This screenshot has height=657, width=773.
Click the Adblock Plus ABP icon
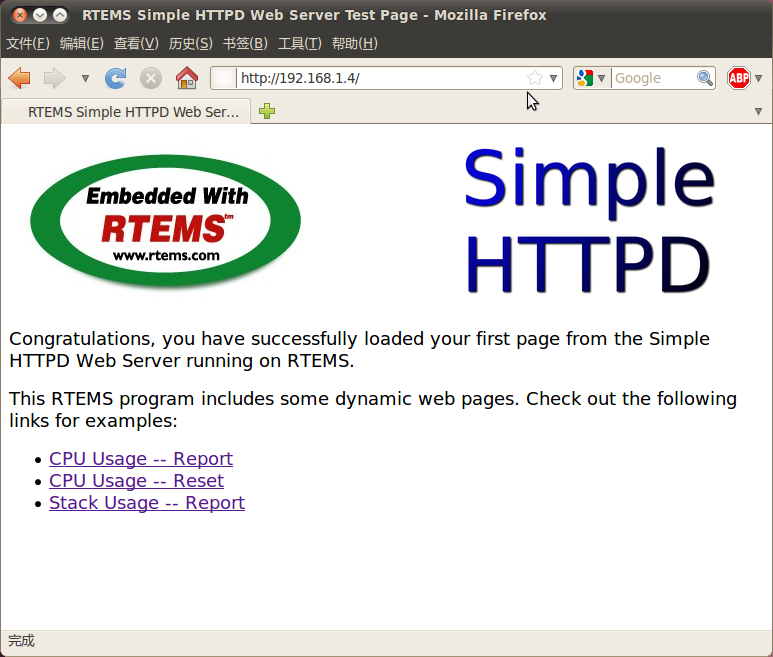click(x=738, y=78)
